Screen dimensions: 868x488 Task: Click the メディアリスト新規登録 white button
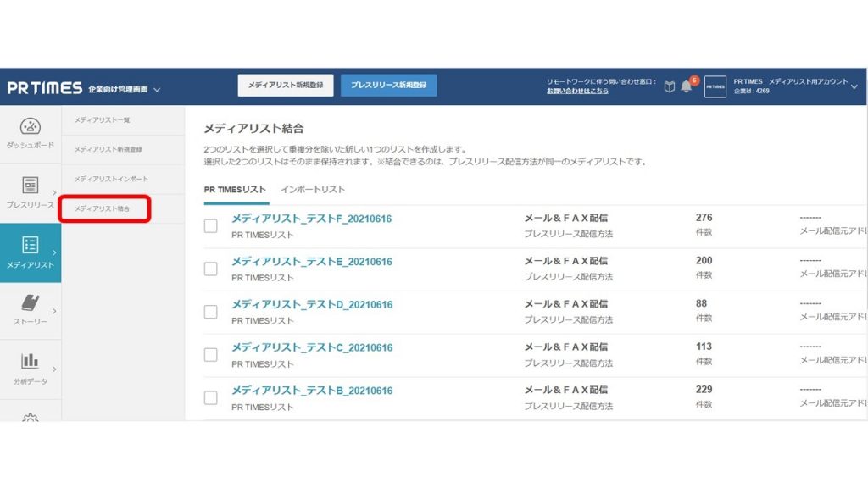pos(286,86)
